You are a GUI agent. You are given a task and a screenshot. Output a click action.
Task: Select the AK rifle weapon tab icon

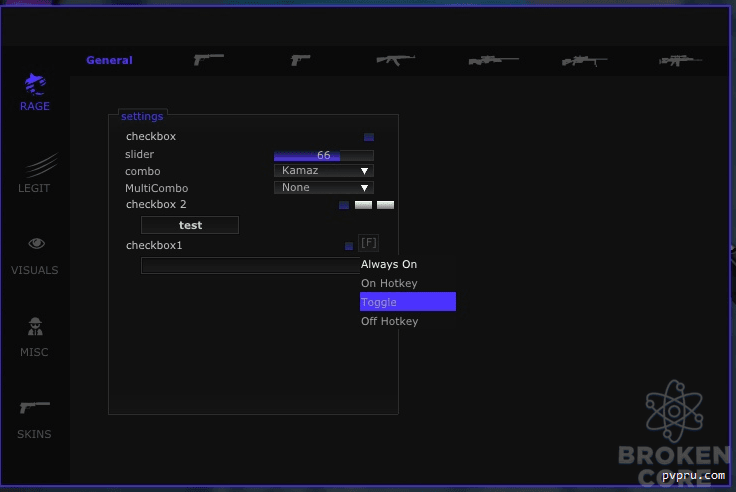click(x=396, y=60)
